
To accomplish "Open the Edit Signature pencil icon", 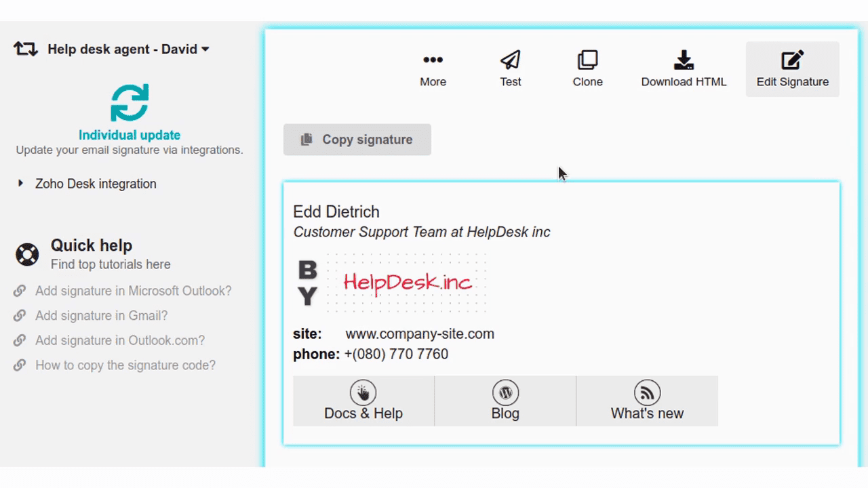I will click(x=792, y=60).
